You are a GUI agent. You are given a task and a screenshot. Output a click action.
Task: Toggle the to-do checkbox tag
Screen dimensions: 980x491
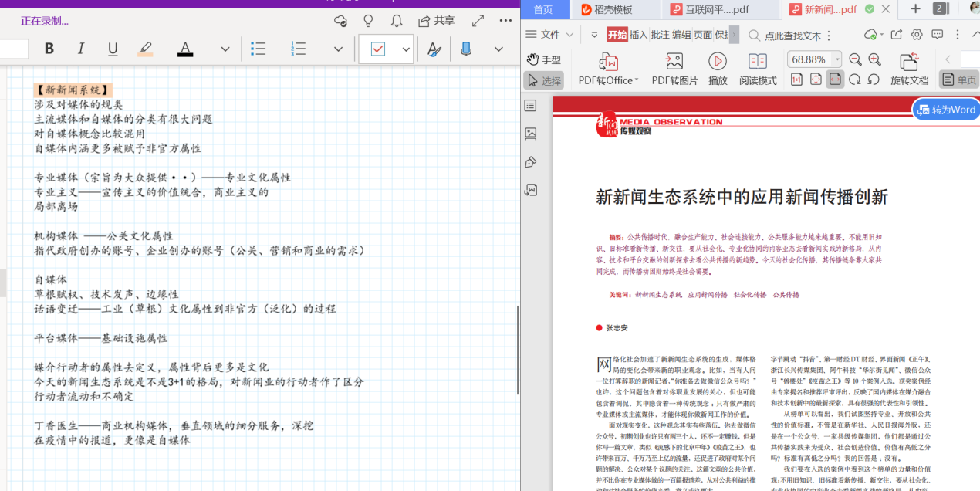[378, 49]
